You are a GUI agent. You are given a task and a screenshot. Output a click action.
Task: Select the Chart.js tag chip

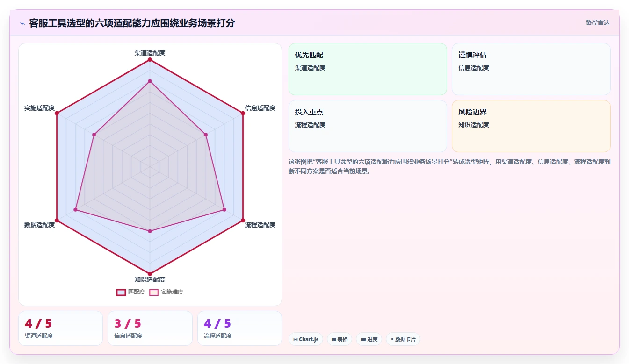point(306,339)
